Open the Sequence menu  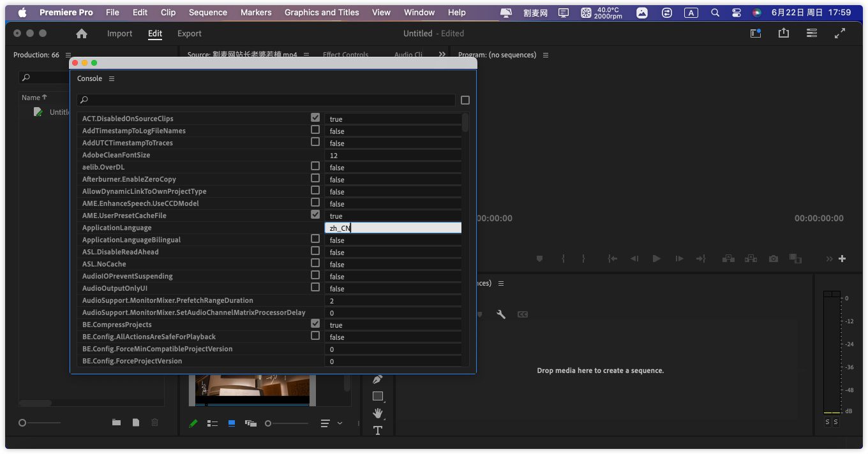[207, 12]
